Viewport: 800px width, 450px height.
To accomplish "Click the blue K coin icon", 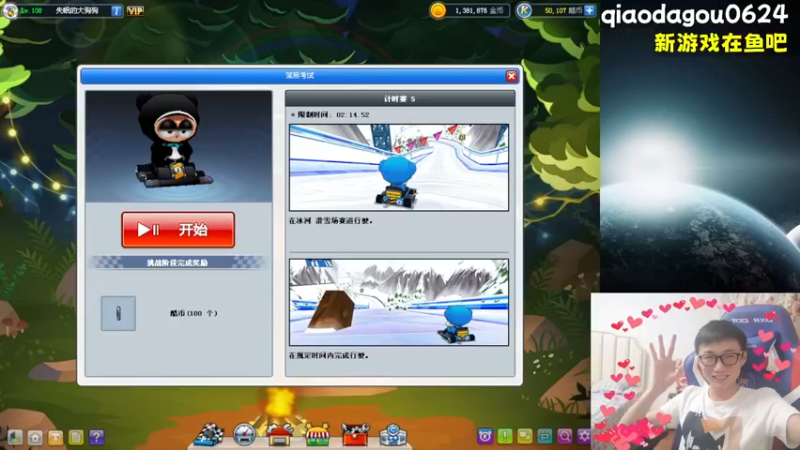I will click(524, 10).
